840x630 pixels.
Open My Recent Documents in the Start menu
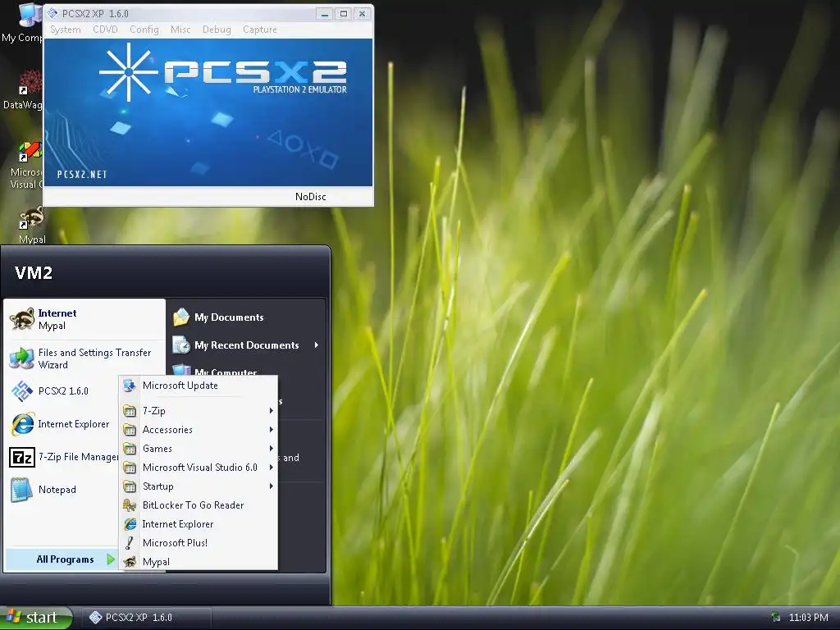[246, 345]
